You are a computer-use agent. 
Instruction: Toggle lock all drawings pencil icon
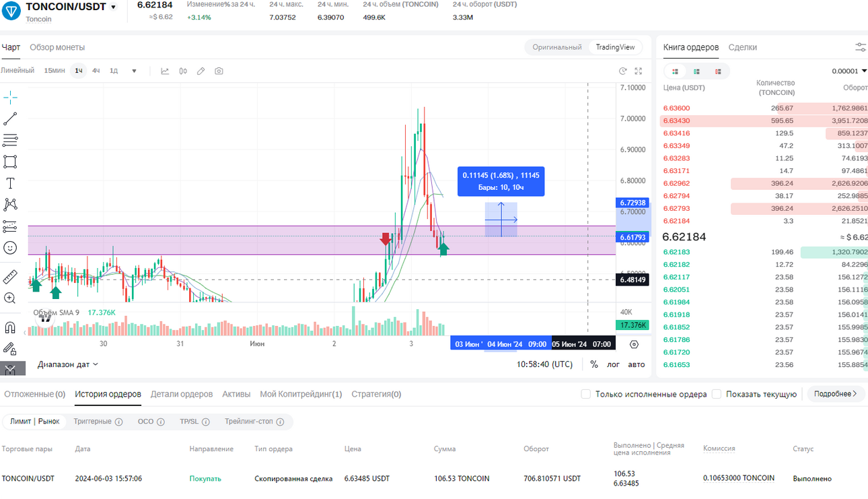10,349
